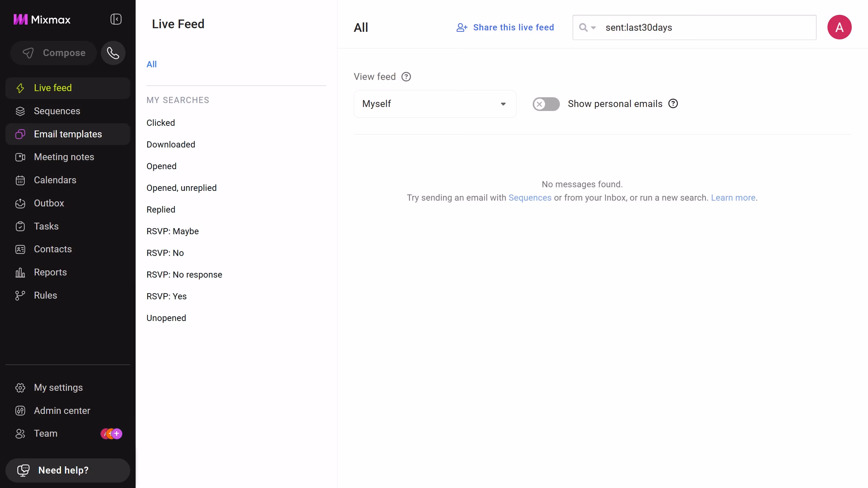Screen dimensions: 868x488
Task: Open the phone dialer button
Action: (x=113, y=53)
